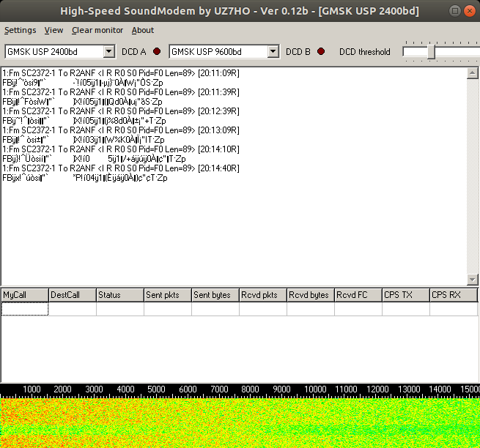Select the Sent bytes column header
The image size is (480, 448).
215,295
